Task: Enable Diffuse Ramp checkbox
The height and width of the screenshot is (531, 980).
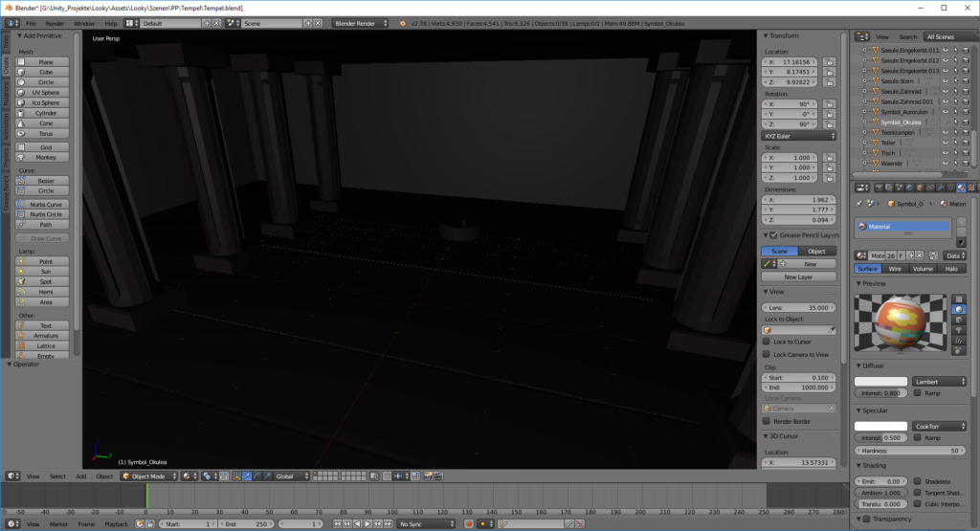Action: point(918,393)
